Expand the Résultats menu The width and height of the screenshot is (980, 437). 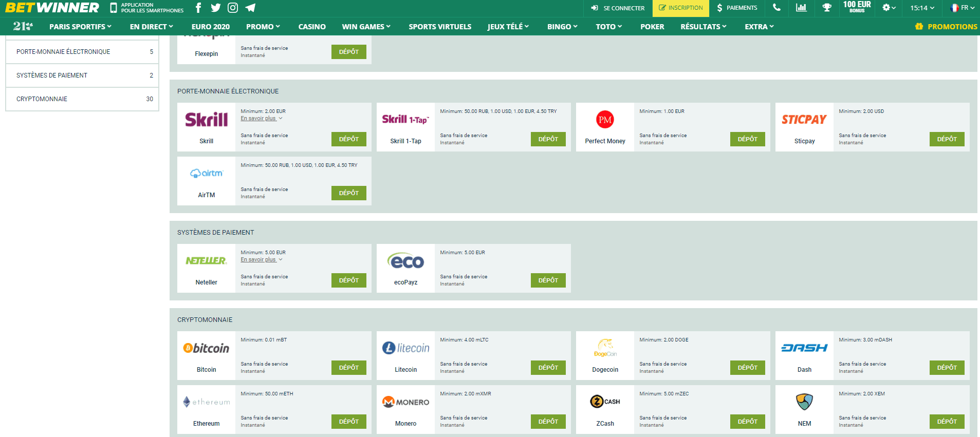704,27
